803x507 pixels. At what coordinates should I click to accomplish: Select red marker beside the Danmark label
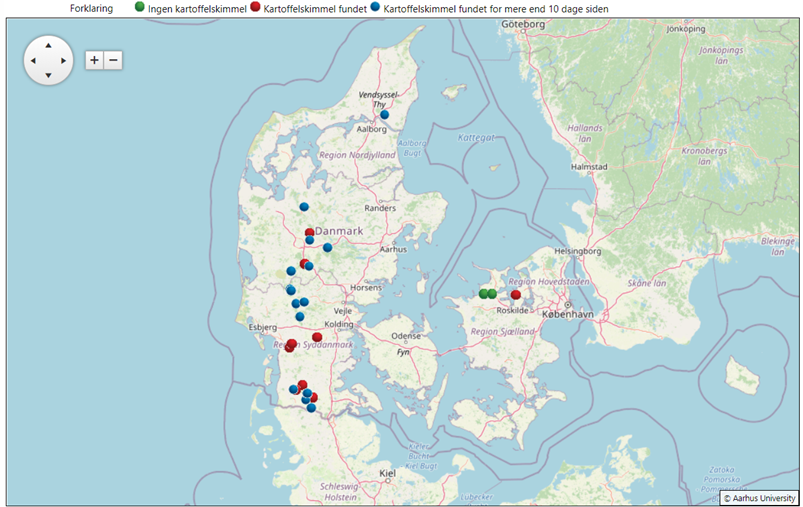coord(310,232)
